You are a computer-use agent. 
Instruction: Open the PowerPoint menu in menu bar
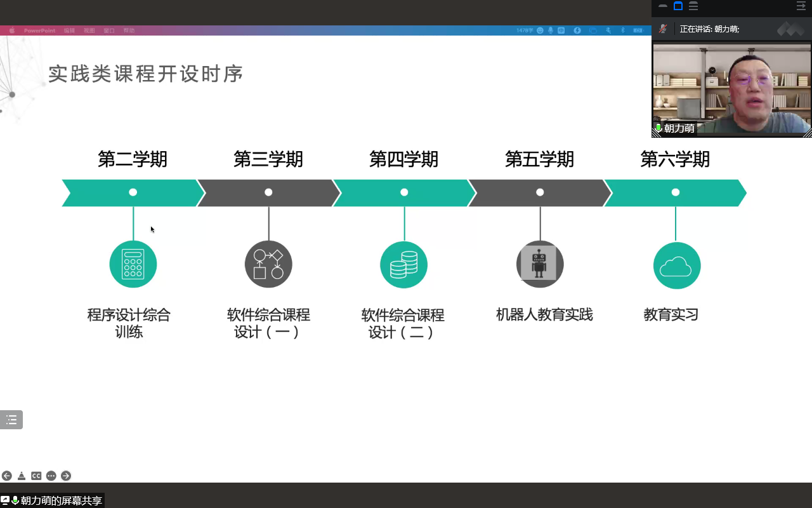coord(39,30)
